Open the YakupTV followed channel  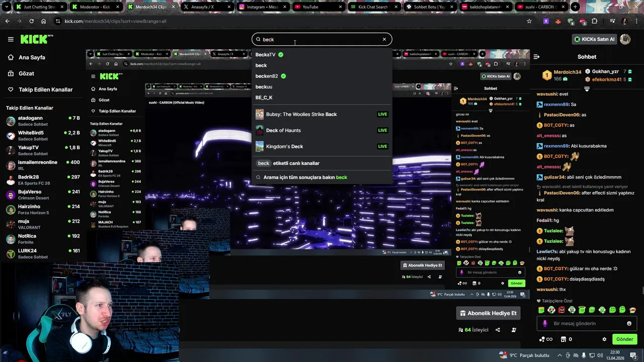click(x=43, y=151)
